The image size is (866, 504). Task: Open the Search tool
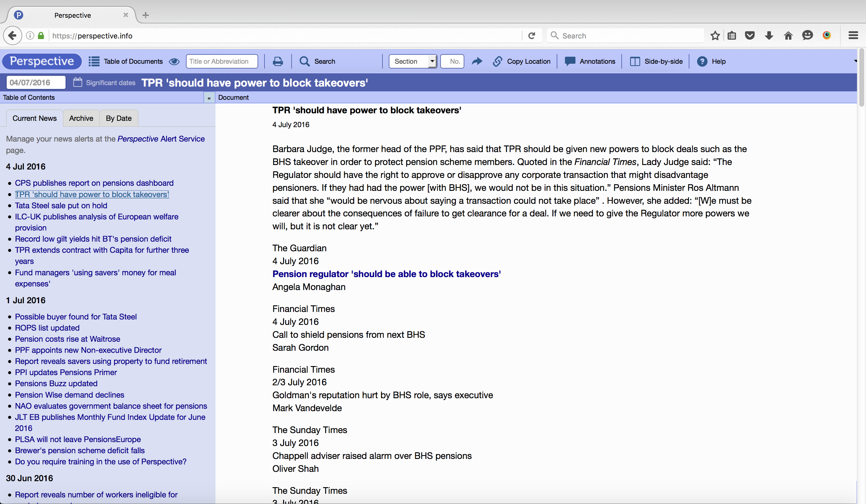coord(317,61)
